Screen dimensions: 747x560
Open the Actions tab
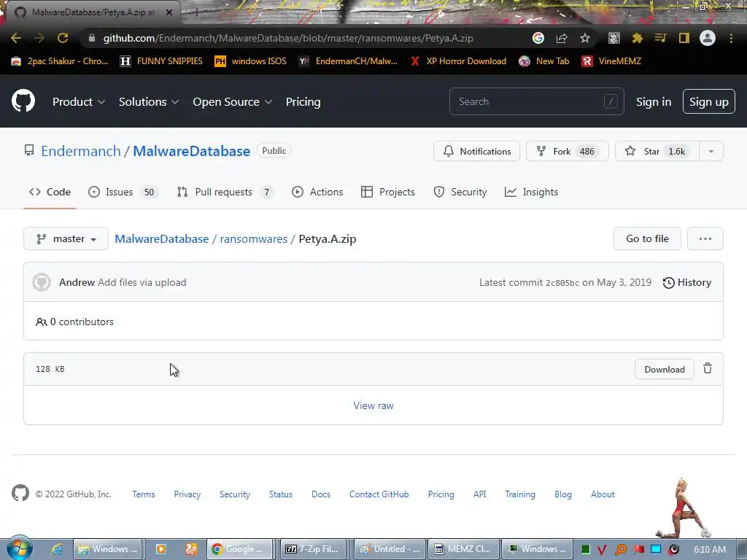(317, 192)
